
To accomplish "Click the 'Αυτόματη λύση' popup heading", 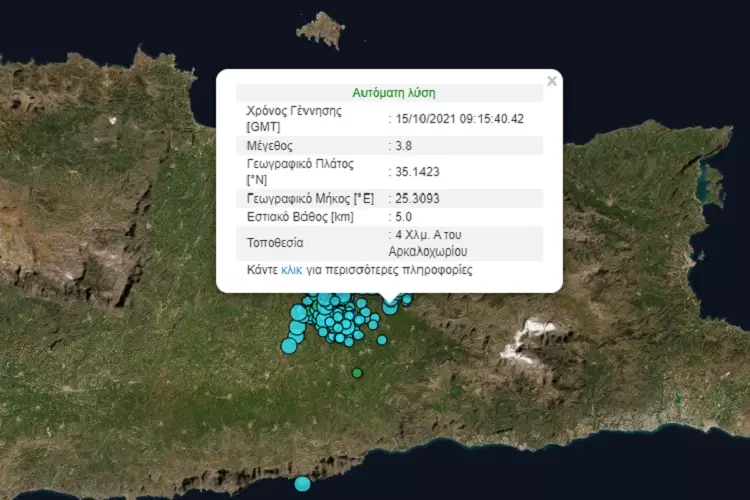I will 393,92.
